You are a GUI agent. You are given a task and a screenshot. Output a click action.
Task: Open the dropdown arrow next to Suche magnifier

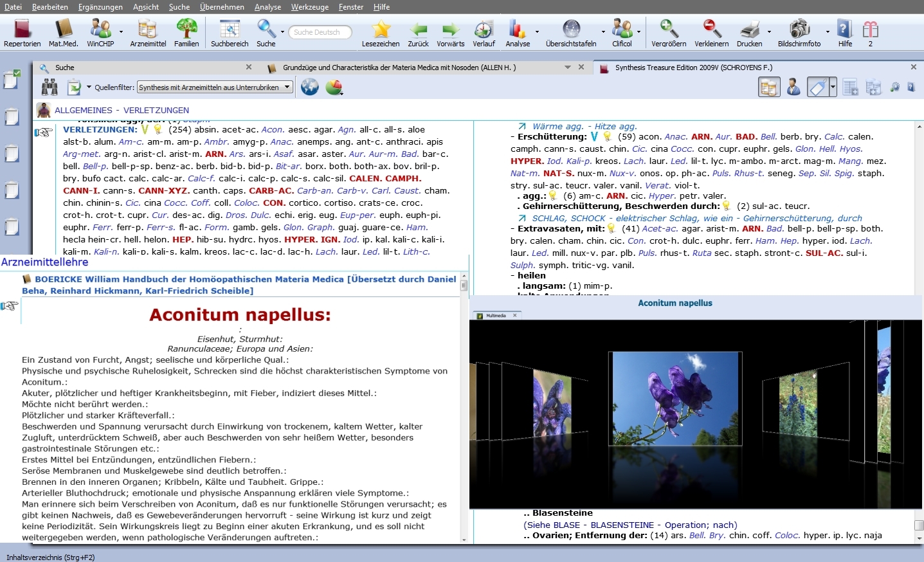pos(282,32)
